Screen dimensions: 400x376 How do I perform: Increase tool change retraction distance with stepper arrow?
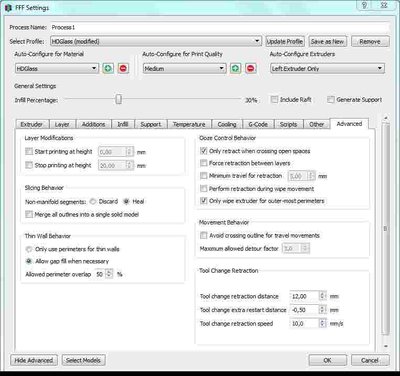322,294
